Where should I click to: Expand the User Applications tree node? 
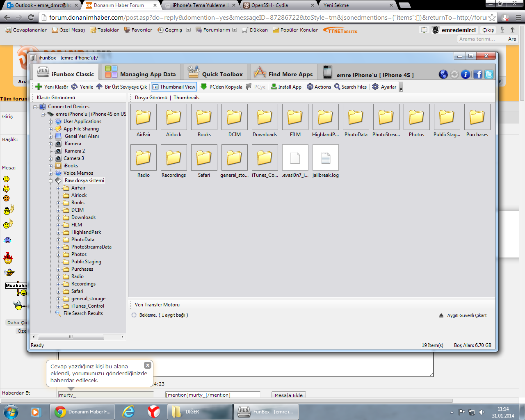click(x=51, y=122)
